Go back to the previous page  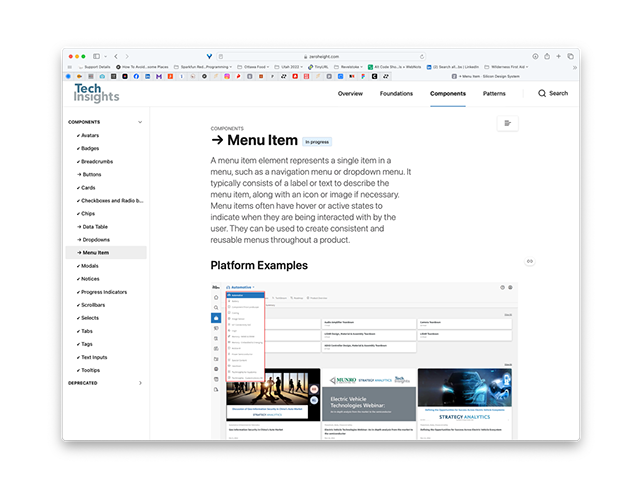click(116, 56)
